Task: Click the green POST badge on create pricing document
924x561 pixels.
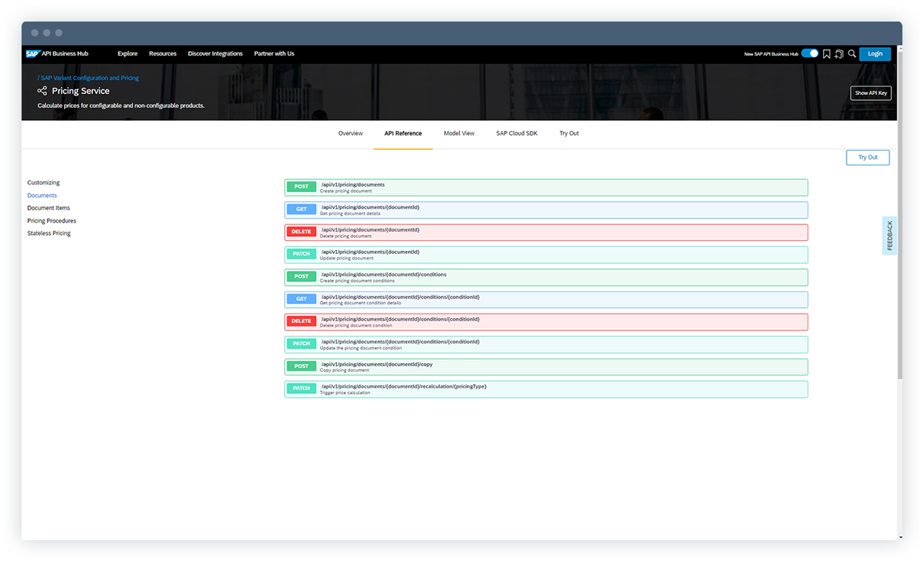Action: 301,186
